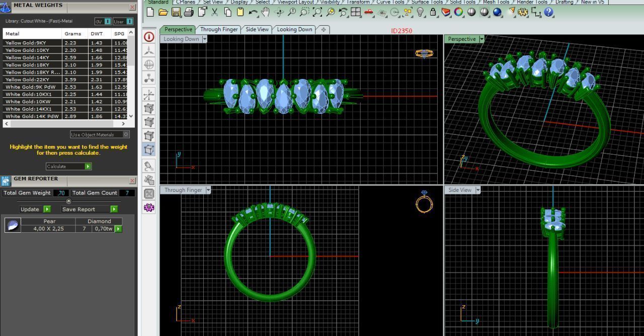Open the Looking Down viewport menu arrow

(205, 39)
